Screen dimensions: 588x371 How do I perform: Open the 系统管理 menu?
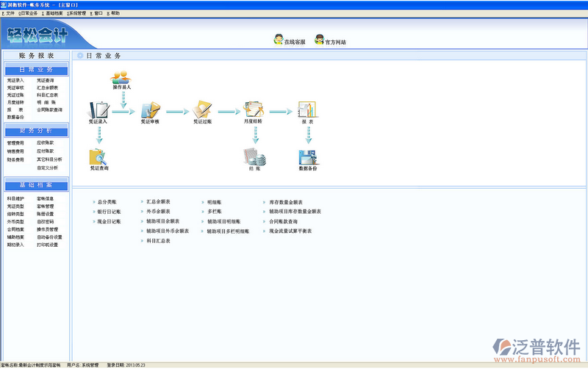(x=76, y=13)
